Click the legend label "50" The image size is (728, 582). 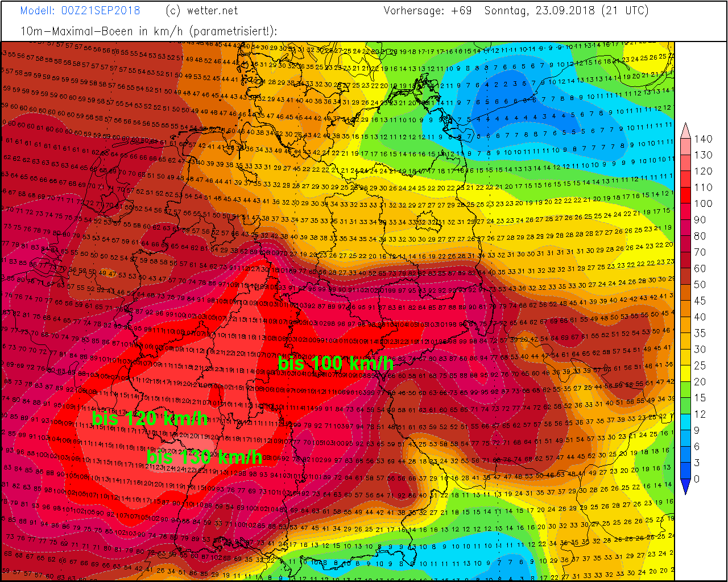[x=700, y=284]
